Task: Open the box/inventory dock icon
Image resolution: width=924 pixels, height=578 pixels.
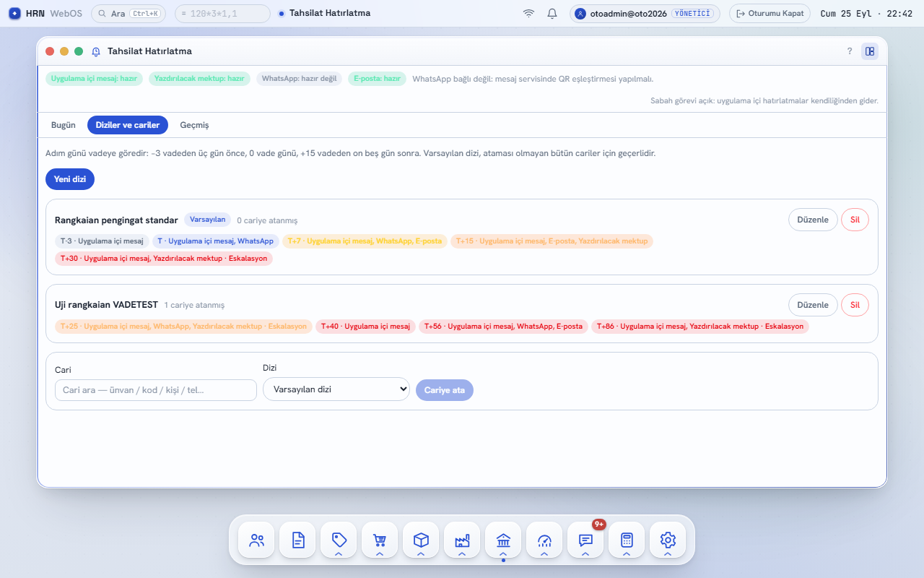Action: pyautogui.click(x=421, y=540)
